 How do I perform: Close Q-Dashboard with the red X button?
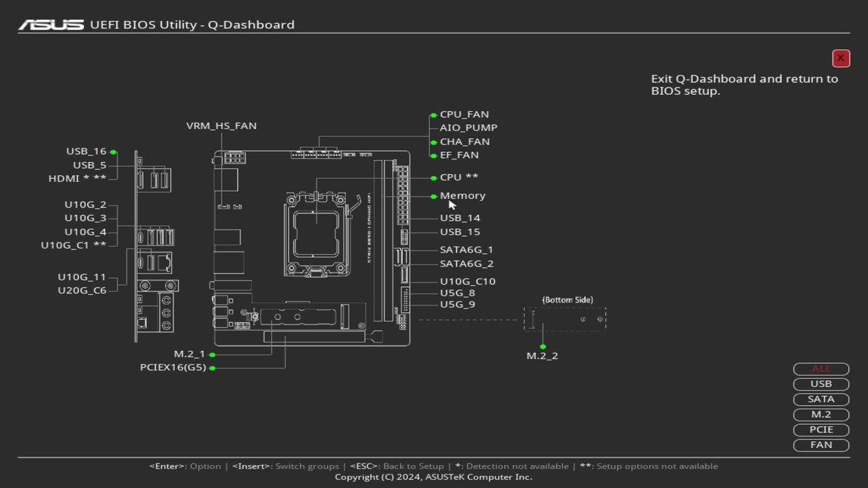(x=841, y=58)
